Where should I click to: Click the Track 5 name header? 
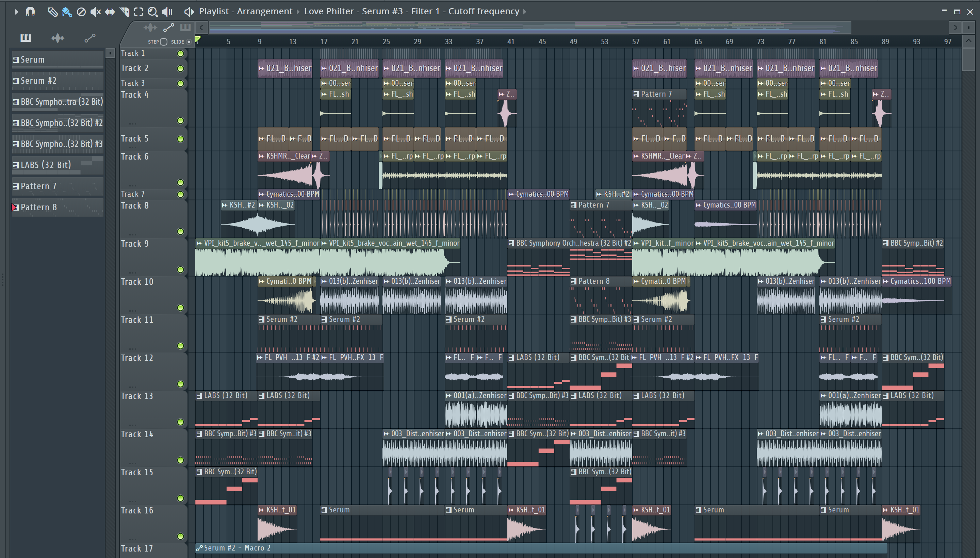pyautogui.click(x=134, y=138)
